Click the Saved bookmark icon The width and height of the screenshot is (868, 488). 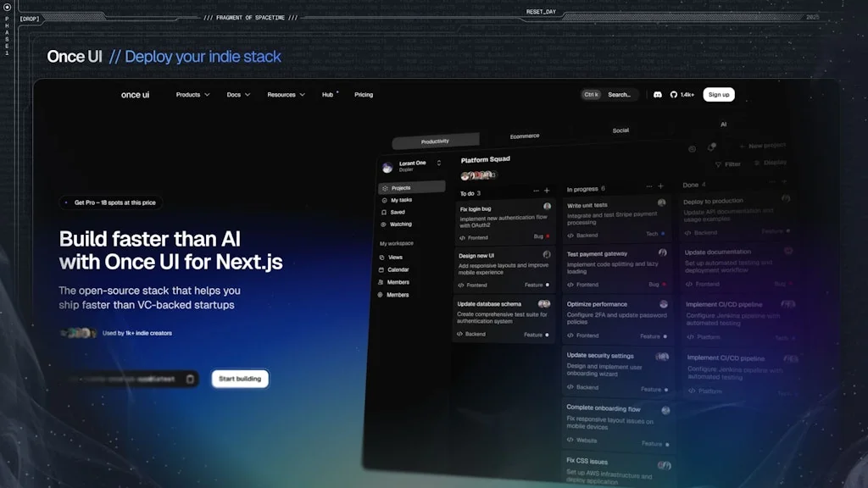384,212
